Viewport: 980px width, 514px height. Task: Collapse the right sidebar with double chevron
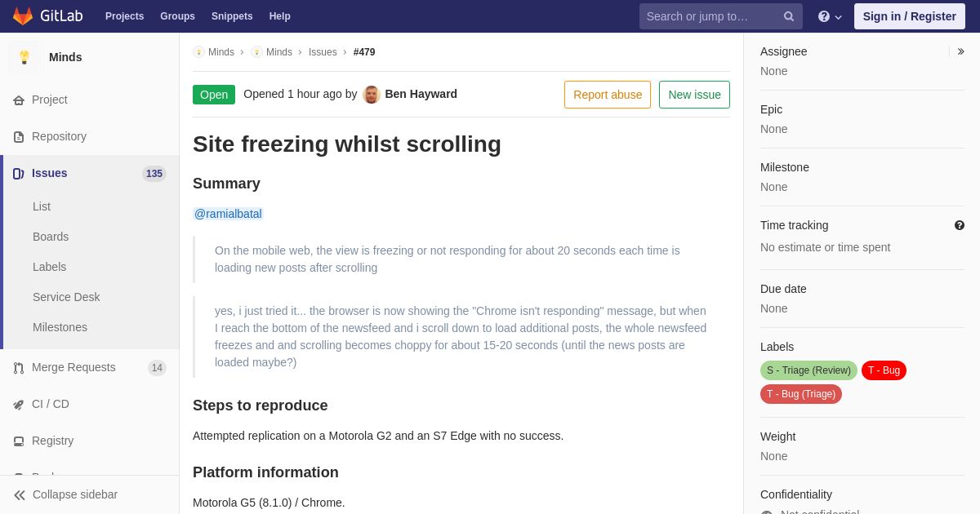(960, 51)
